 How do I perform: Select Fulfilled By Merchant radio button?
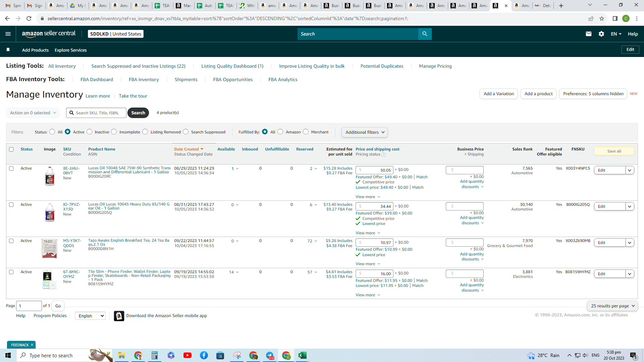306,132
